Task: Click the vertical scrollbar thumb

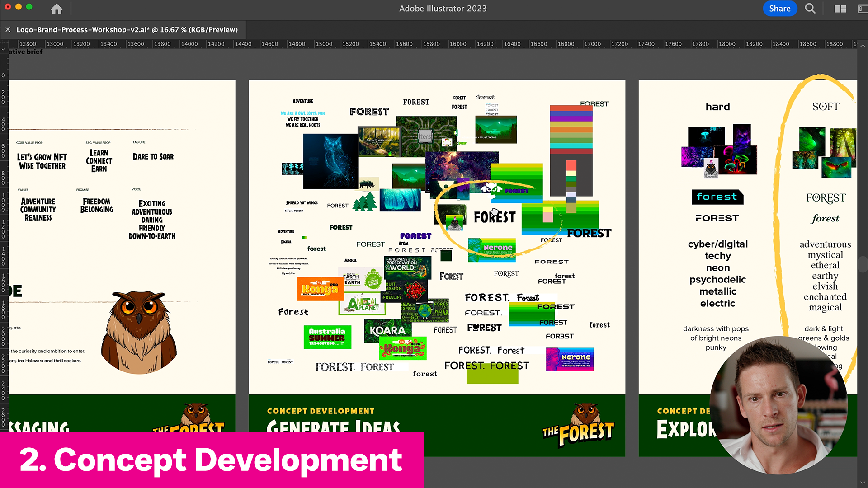Action: [863, 264]
